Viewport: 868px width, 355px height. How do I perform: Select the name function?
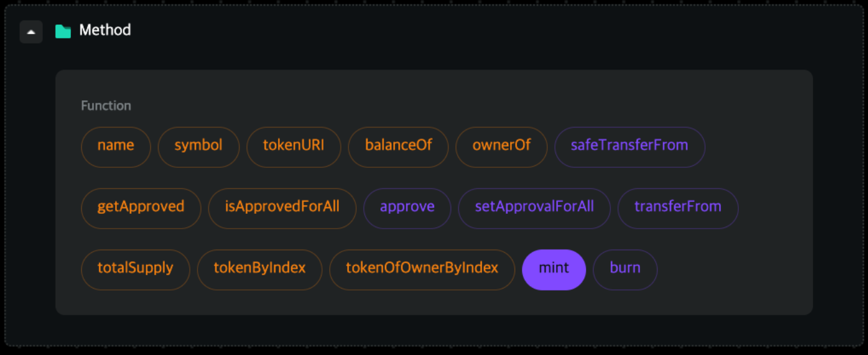click(116, 146)
